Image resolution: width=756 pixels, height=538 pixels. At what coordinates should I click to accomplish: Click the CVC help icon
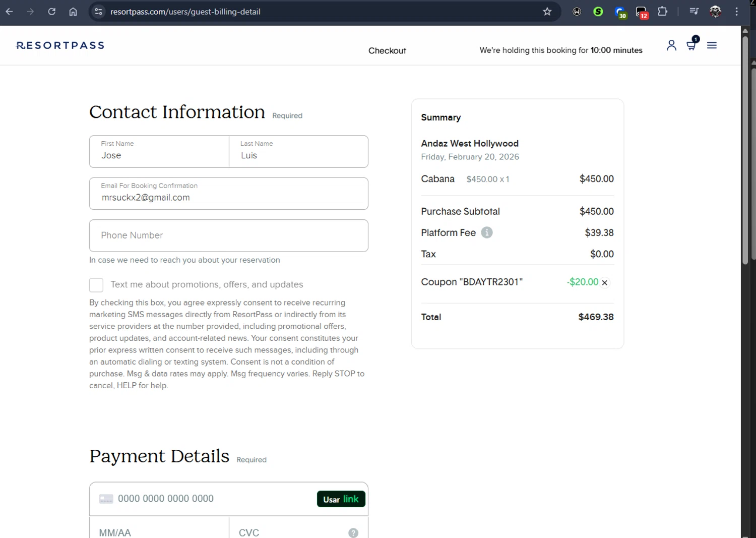353,532
